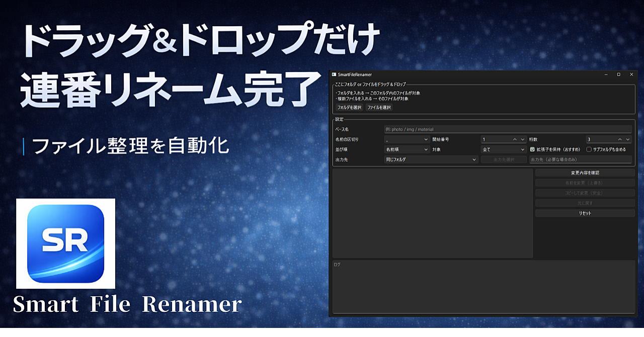Open the 並び順 dropdown showing 名前順
Screen dimensions: 644x337
click(408, 148)
